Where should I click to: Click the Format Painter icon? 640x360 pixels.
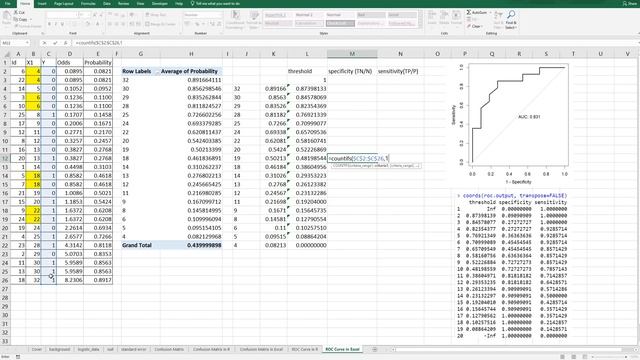pyautogui.click(x=16, y=26)
